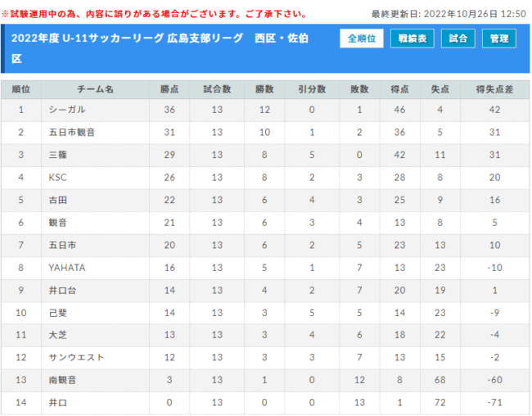Click the 三篠 team name

(x=58, y=155)
